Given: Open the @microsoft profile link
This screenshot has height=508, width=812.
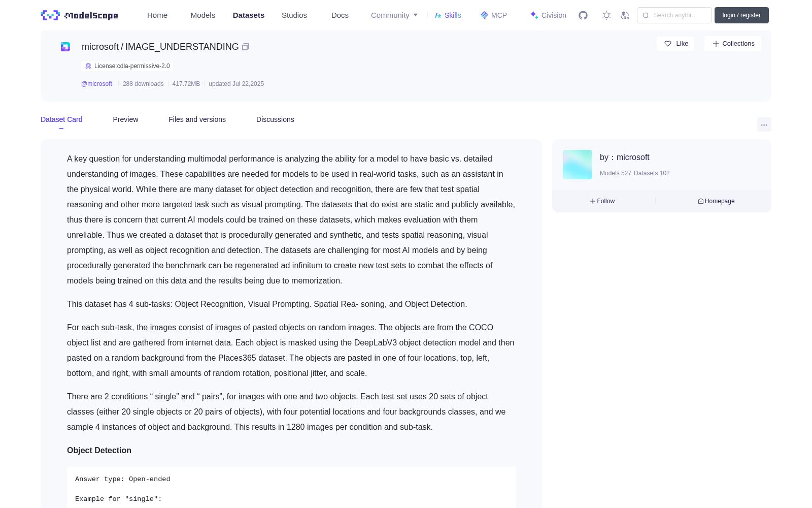Looking at the screenshot, I should point(96,84).
